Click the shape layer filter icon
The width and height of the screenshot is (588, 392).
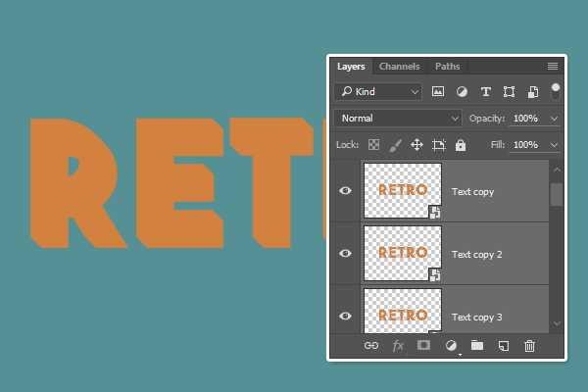point(509,91)
